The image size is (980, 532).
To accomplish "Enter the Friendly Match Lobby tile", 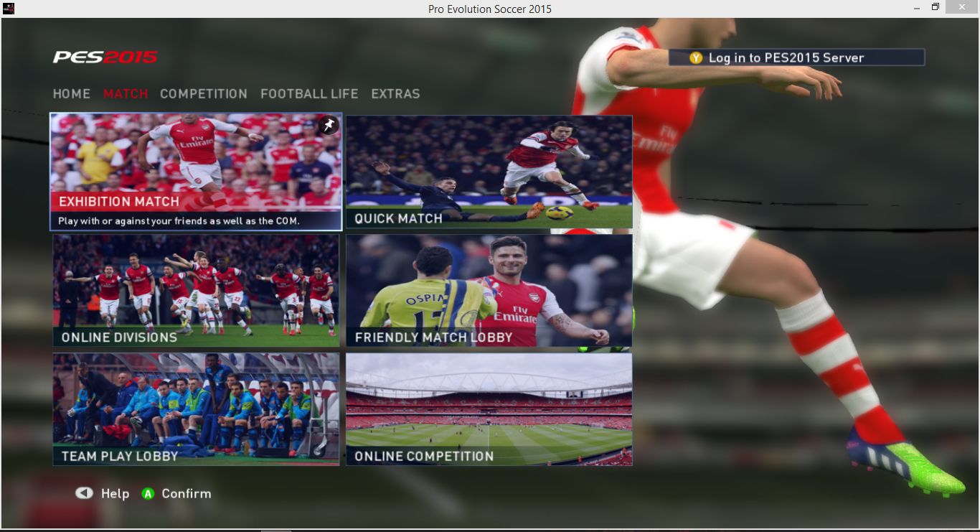I will coord(489,291).
